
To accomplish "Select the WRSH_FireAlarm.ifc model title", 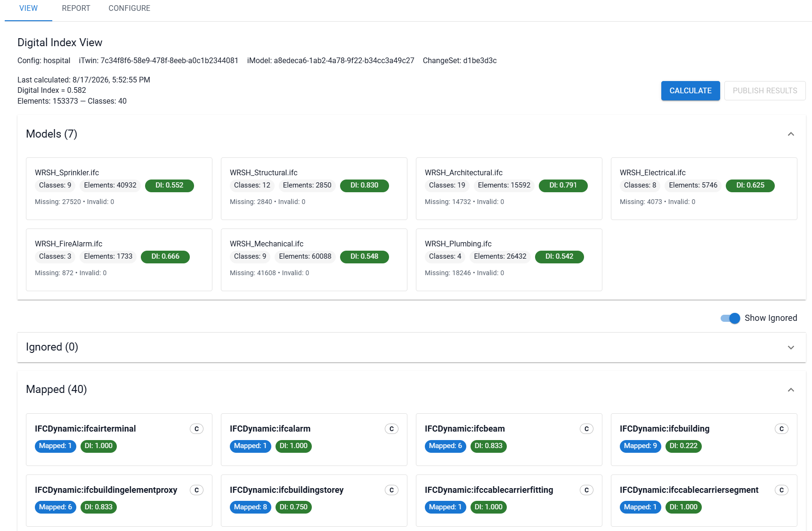I will tap(69, 244).
